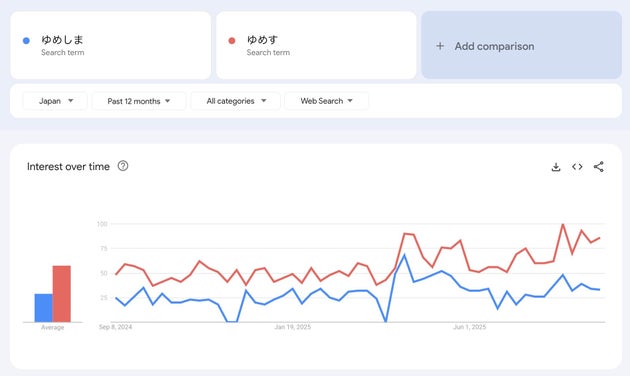Open the Japan region dropdown
630x376 pixels.
click(x=55, y=101)
